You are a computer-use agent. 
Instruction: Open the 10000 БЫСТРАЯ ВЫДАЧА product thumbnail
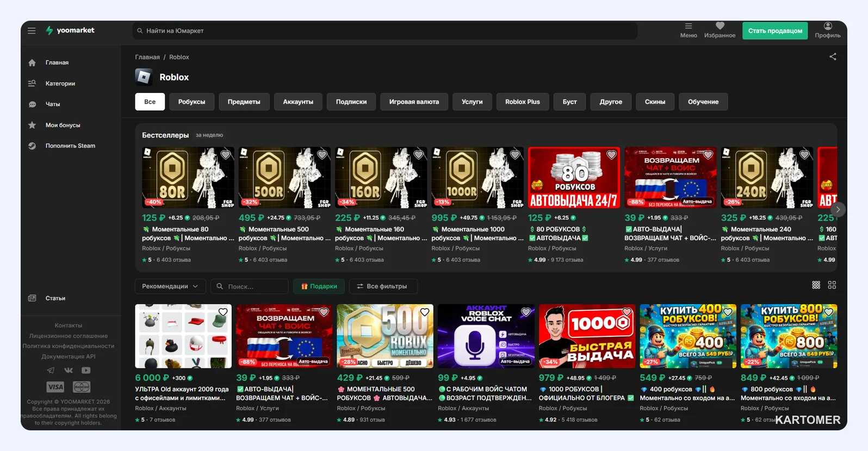tap(587, 336)
